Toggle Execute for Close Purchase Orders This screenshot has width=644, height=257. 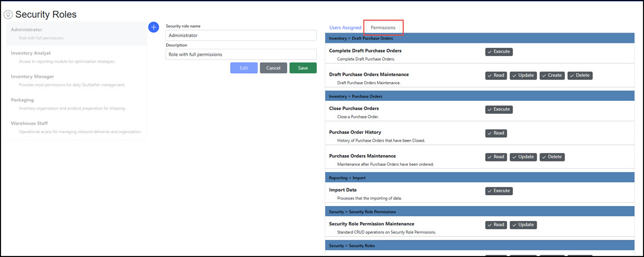point(499,109)
